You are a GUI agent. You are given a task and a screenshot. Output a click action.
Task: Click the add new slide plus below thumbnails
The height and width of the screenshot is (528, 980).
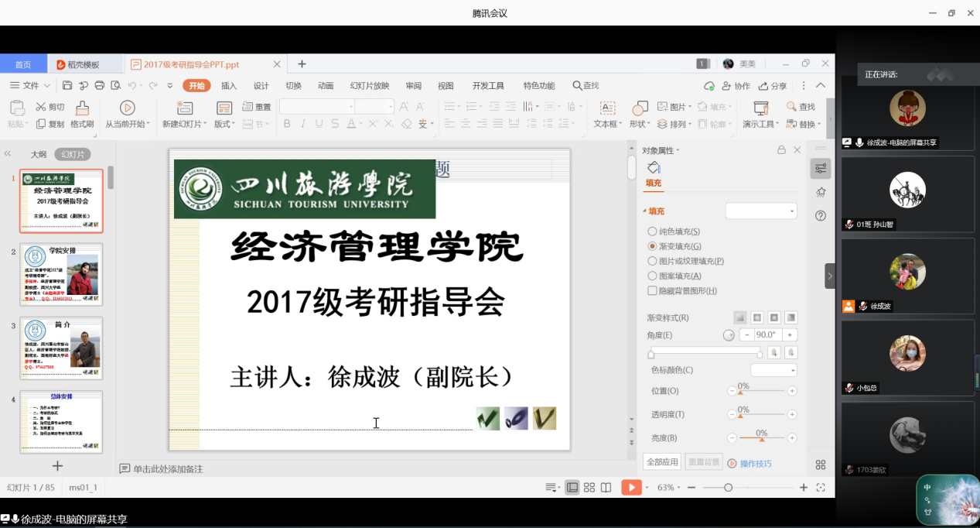(x=57, y=465)
